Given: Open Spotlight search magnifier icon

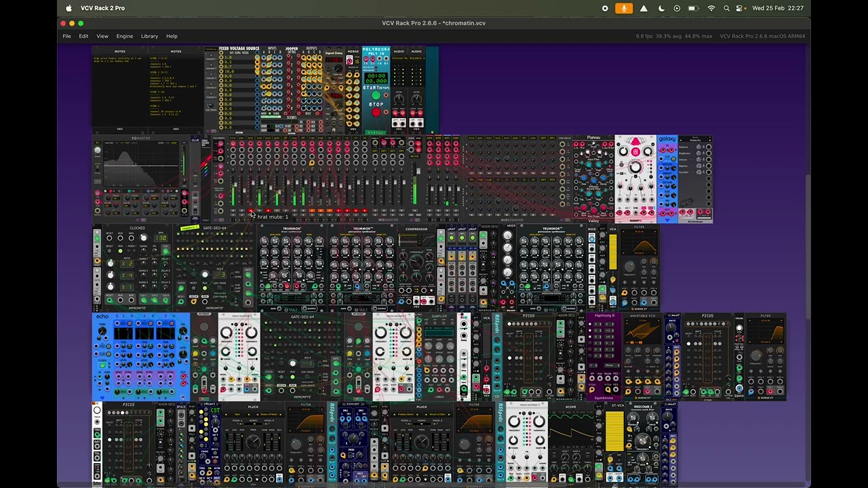Looking at the screenshot, I should (x=727, y=8).
